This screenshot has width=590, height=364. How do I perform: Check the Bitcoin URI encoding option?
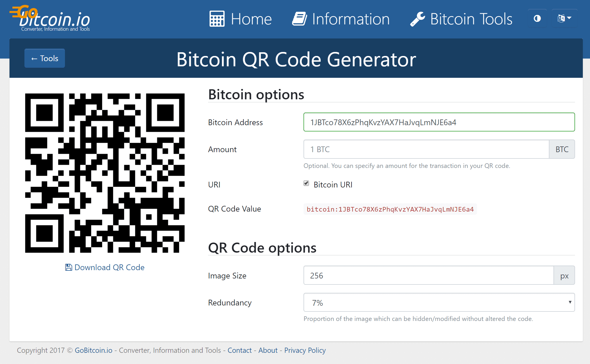pos(306,184)
